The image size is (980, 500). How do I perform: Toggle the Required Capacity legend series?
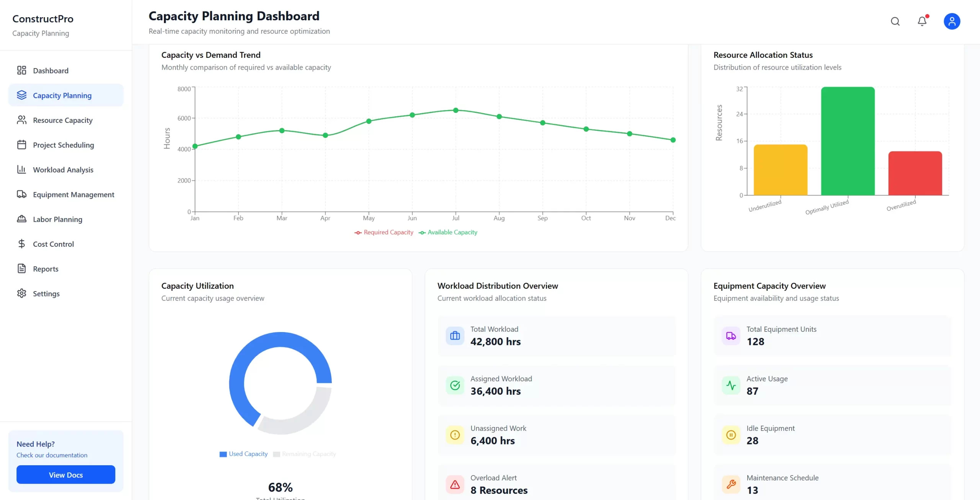click(x=384, y=232)
